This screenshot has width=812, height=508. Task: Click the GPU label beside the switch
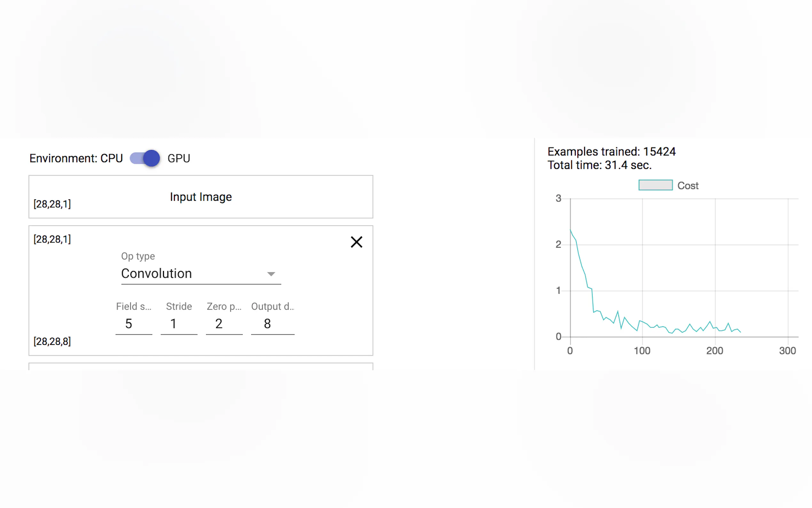[179, 159]
